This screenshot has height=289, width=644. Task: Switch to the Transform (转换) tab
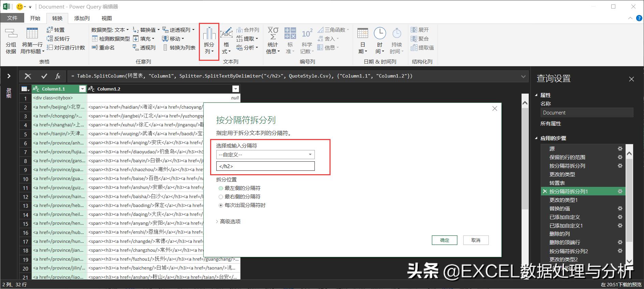(57, 18)
